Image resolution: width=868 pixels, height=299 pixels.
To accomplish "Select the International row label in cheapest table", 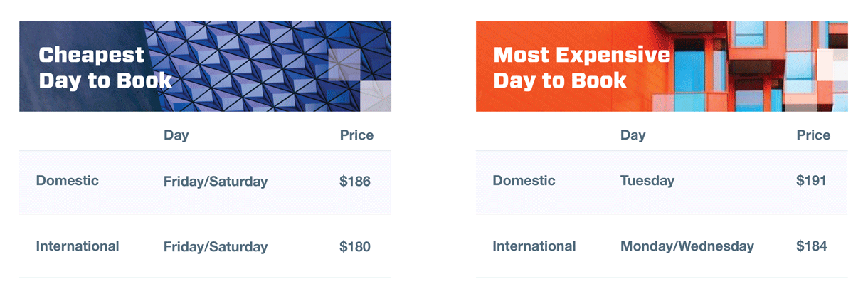I will (78, 246).
